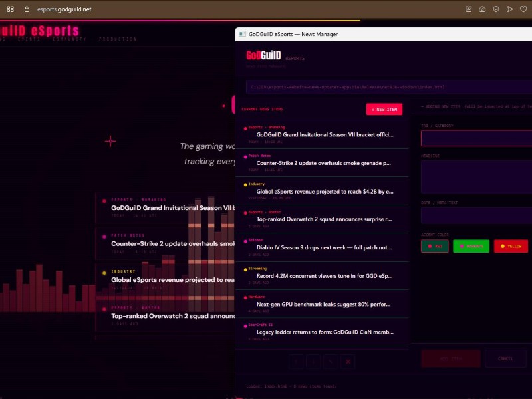Click the ADD ITEM button
Image resolution: width=532 pixels, height=399 pixels.
451,358
